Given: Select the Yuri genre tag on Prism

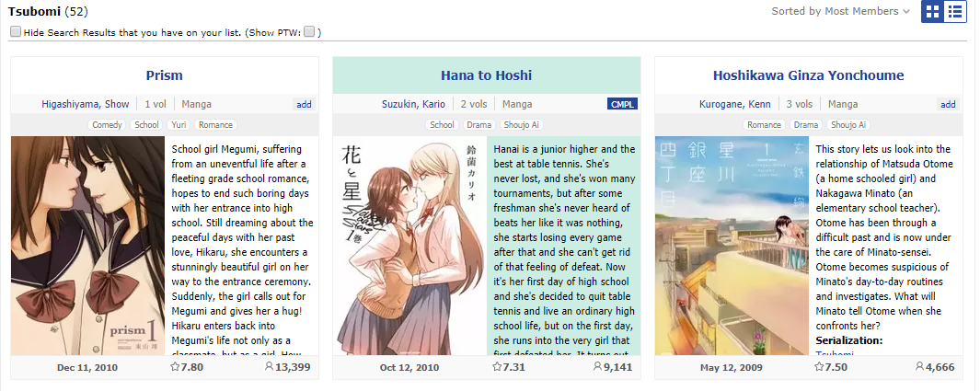Looking at the screenshot, I should [179, 125].
